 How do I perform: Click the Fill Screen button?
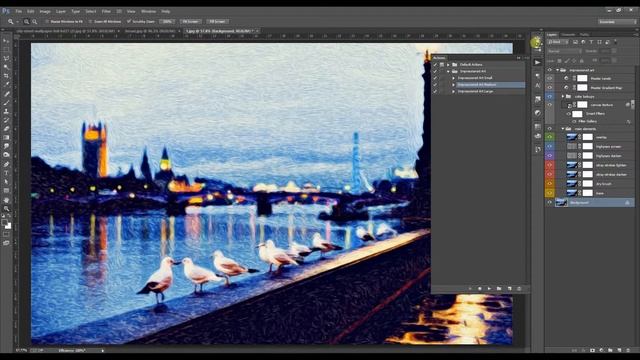218,22
